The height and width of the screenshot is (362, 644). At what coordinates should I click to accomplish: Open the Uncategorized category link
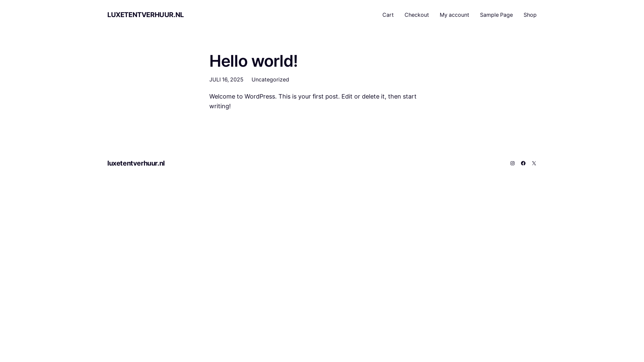click(270, 79)
